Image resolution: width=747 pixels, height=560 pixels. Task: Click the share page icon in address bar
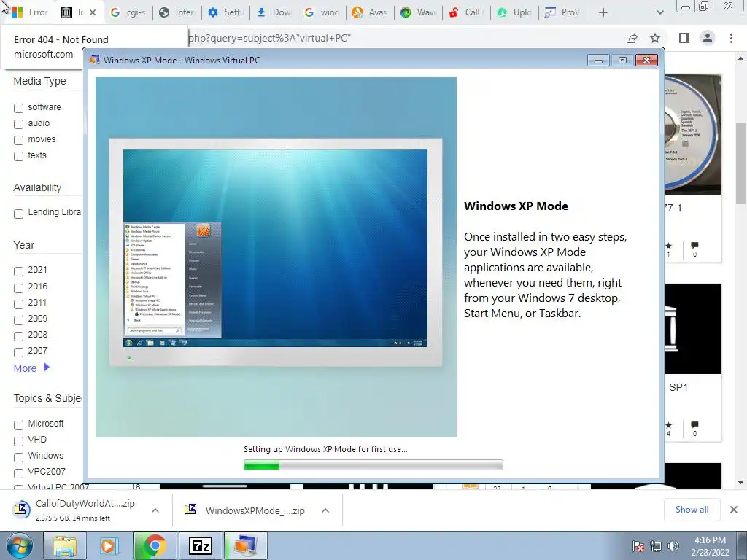click(x=632, y=38)
